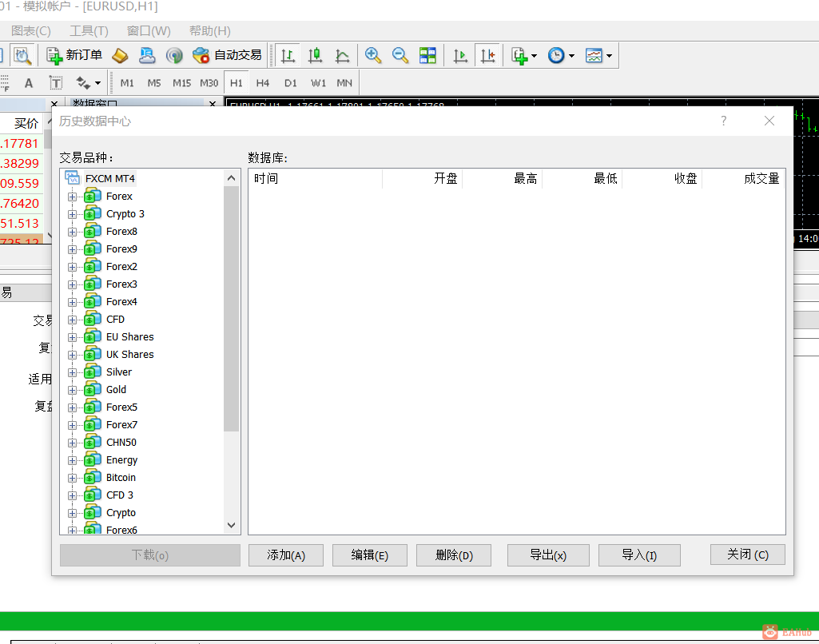Select the Forex9 folder icon
The height and width of the screenshot is (644, 819).
[93, 248]
